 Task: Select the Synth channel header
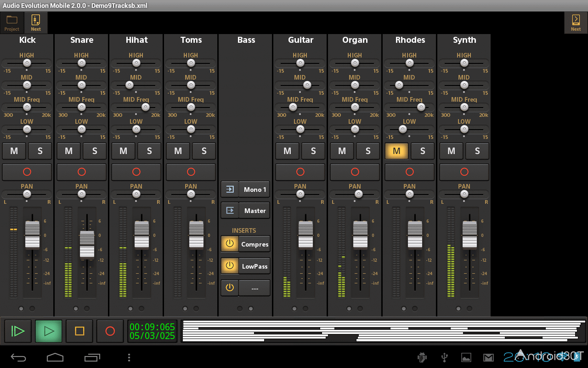click(464, 40)
